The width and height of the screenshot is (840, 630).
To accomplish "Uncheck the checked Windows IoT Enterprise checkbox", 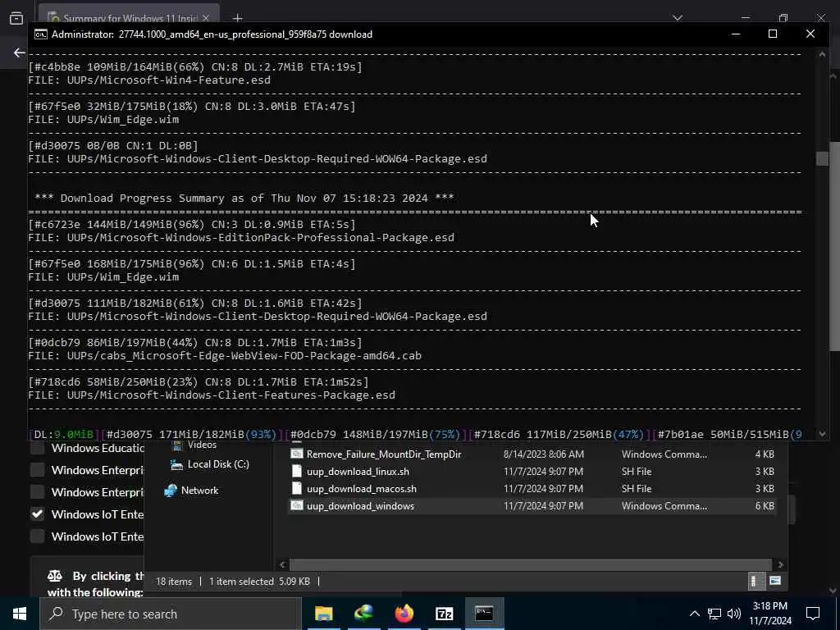I will point(37,514).
